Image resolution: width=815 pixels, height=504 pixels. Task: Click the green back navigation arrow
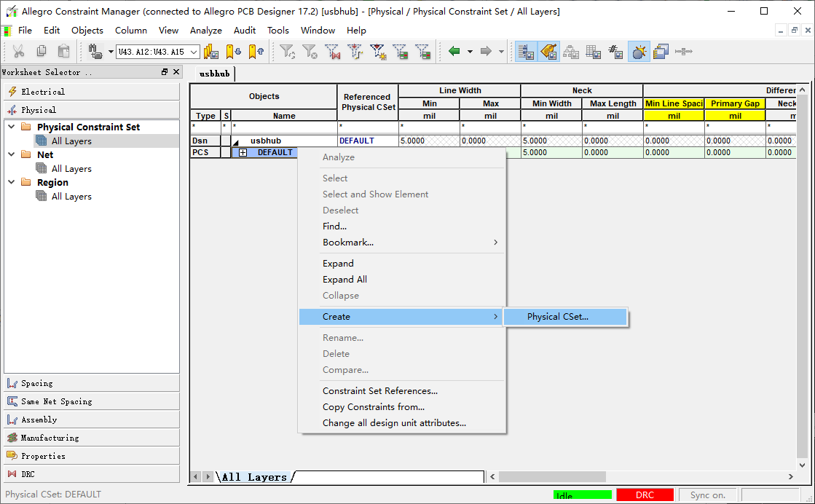click(454, 51)
